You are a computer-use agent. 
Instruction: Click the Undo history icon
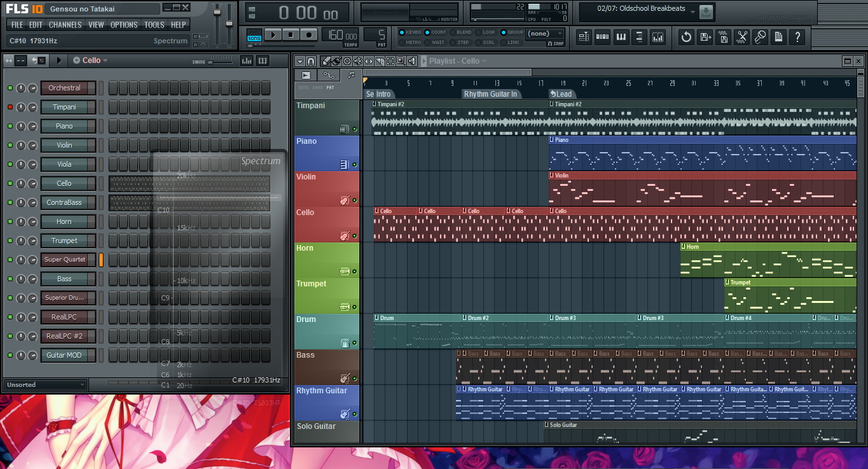pyautogui.click(x=686, y=37)
